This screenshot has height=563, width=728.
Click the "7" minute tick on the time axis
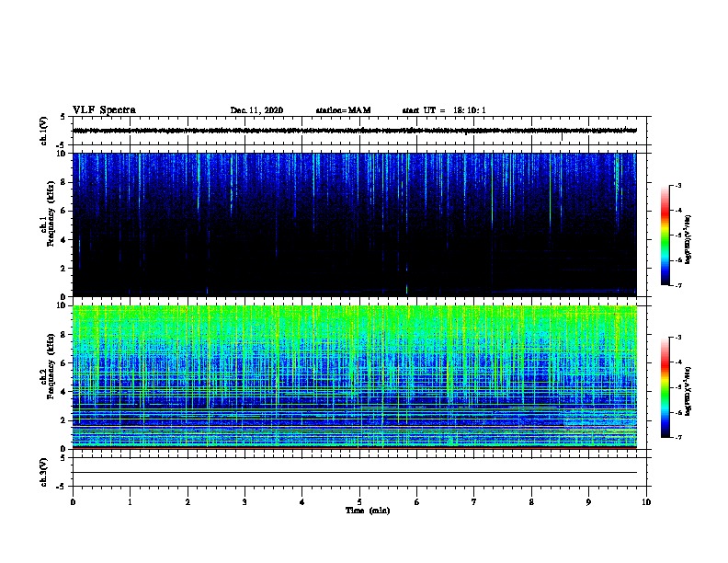pos(474,501)
